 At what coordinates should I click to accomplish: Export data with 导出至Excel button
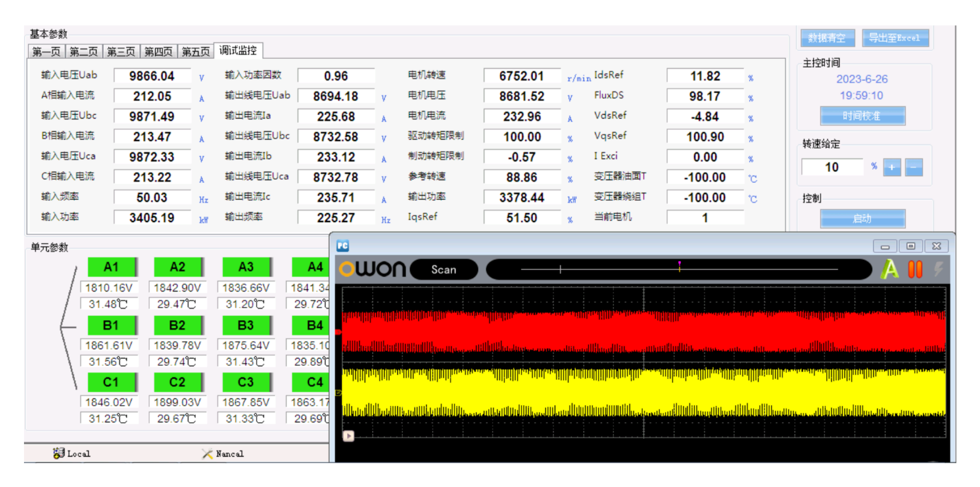(x=895, y=38)
